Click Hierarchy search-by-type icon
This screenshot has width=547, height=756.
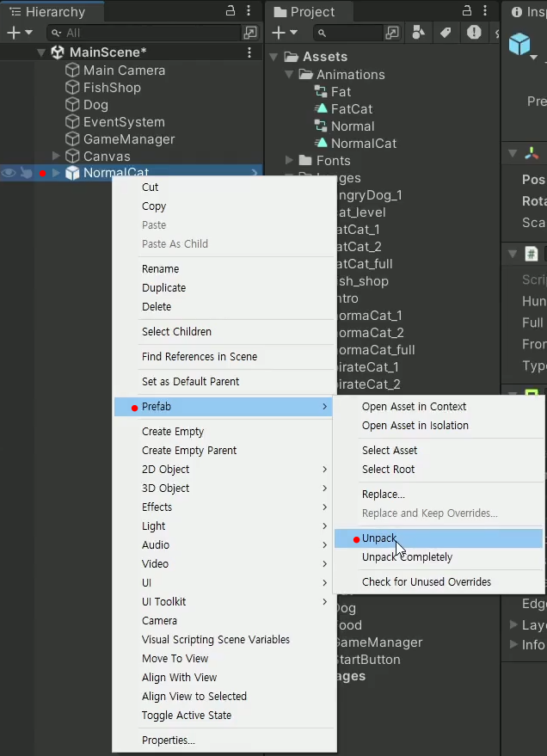[x=250, y=33]
